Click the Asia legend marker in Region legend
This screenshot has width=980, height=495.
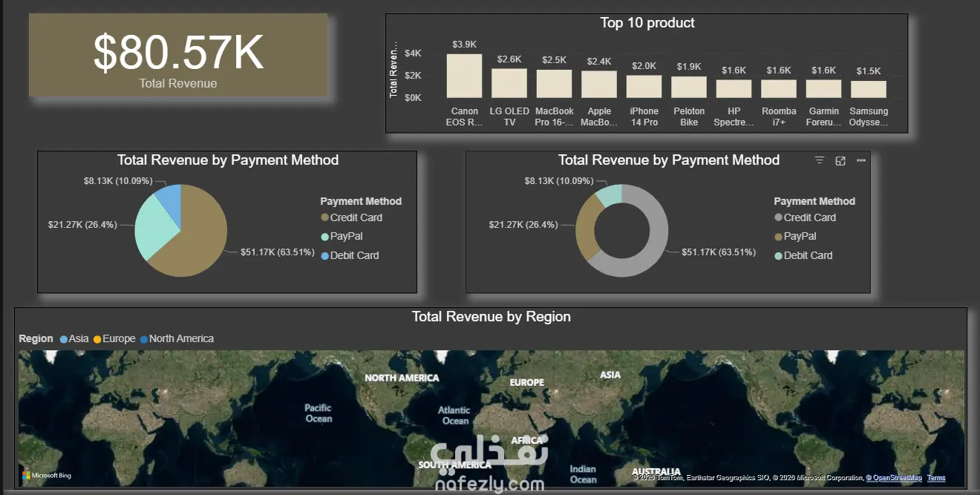[64, 339]
